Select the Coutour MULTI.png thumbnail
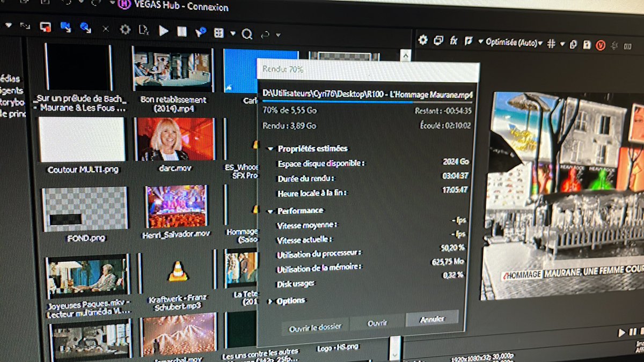Screen dimensions: 644x362 [x=82, y=140]
